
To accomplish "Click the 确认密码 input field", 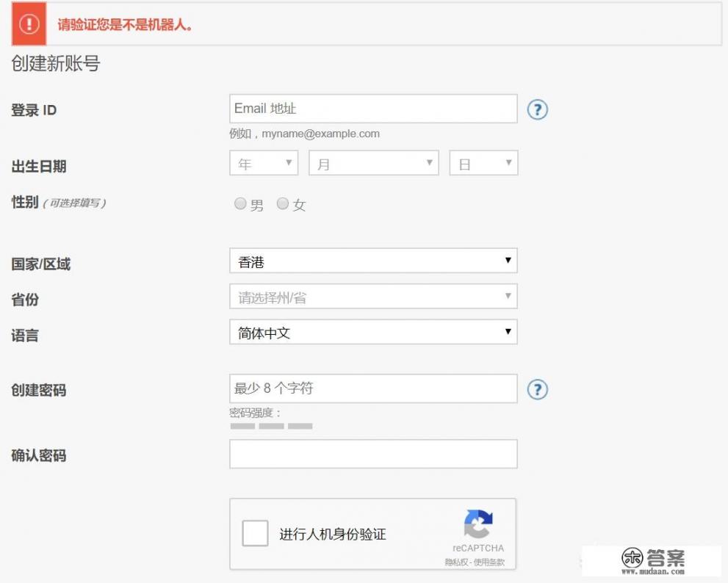I will 373,454.
